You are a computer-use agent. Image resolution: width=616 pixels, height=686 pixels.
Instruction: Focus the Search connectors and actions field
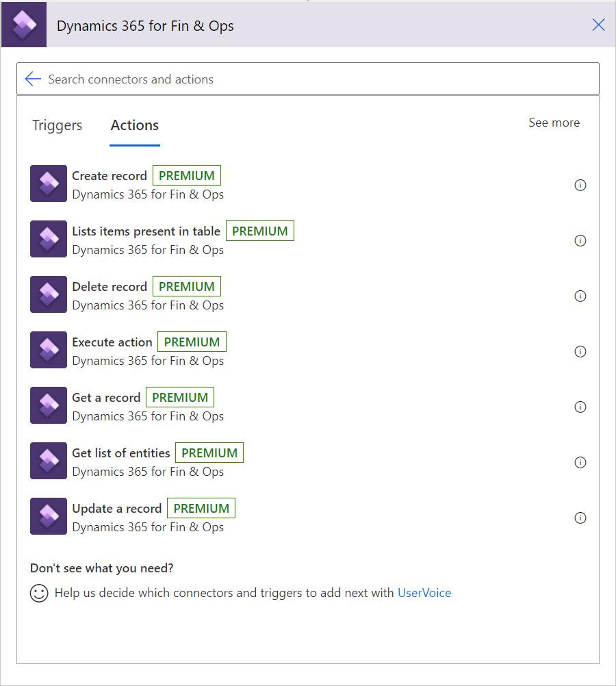pyautogui.click(x=307, y=79)
